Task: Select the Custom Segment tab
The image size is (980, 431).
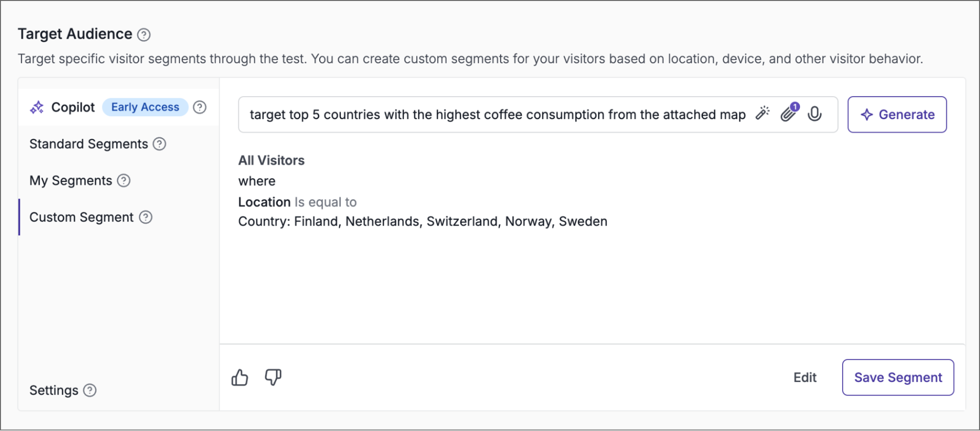Action: click(x=81, y=217)
